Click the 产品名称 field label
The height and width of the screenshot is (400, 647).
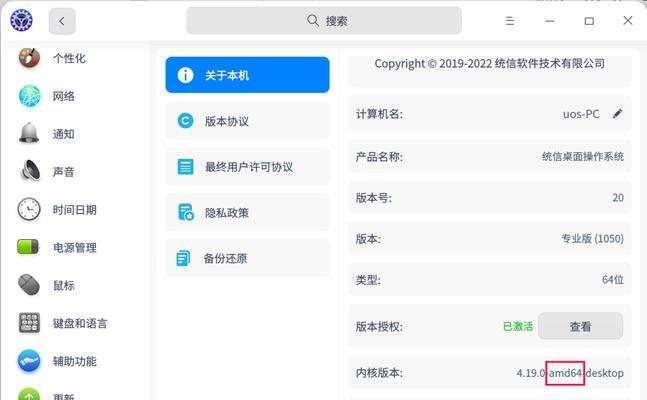379,156
